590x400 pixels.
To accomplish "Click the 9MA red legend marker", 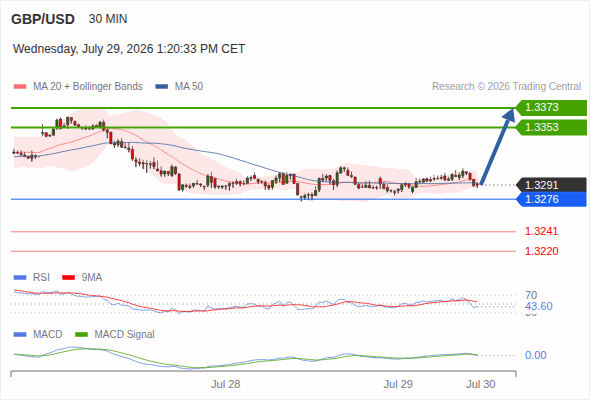I will click(x=68, y=278).
